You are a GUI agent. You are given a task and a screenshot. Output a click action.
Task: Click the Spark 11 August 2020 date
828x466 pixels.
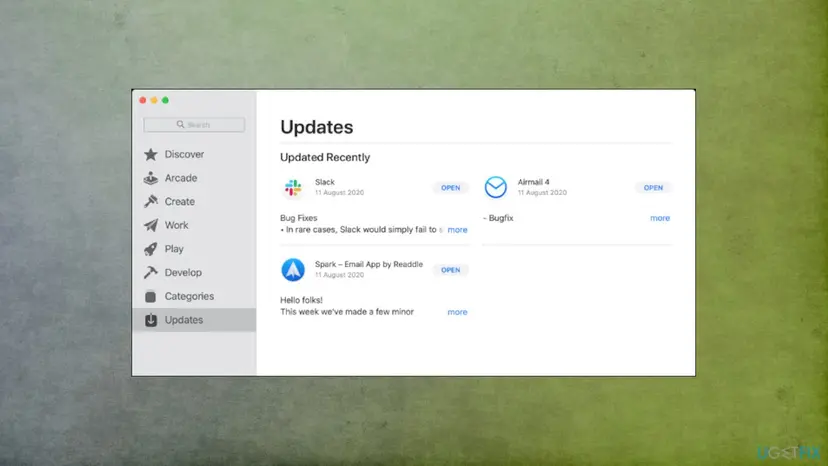339,275
